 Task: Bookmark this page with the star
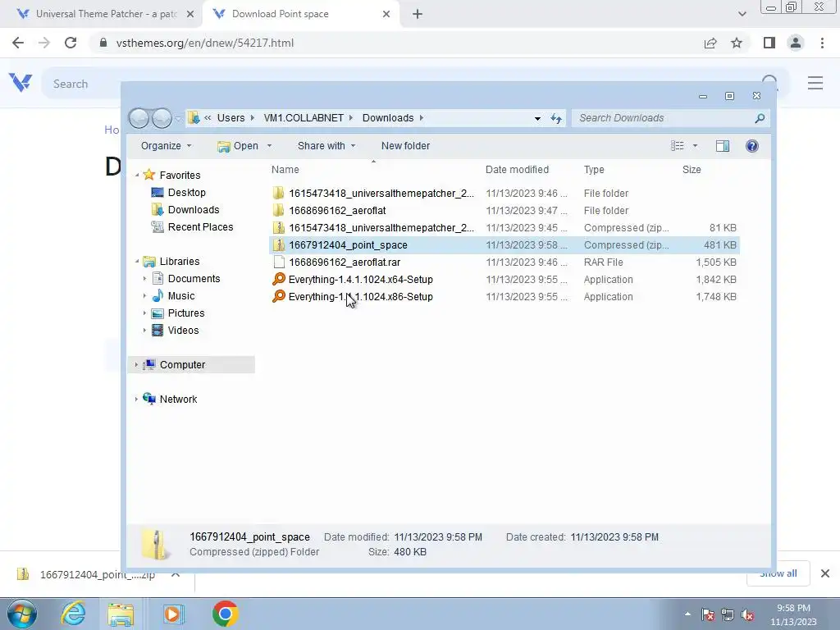pyautogui.click(x=737, y=43)
